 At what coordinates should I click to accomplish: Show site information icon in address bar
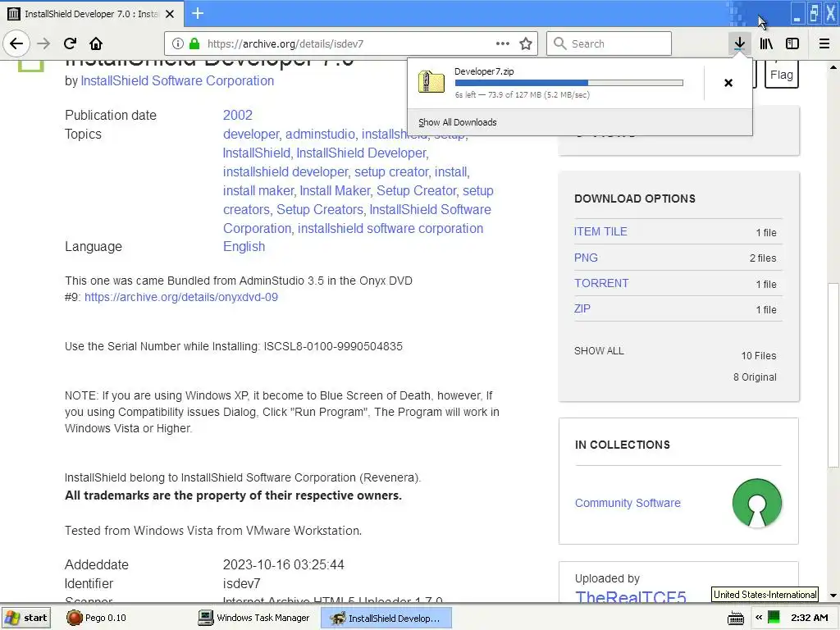(178, 43)
